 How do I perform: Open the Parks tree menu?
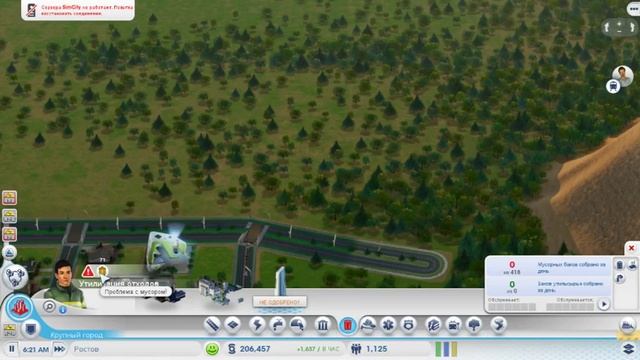(x=474, y=325)
